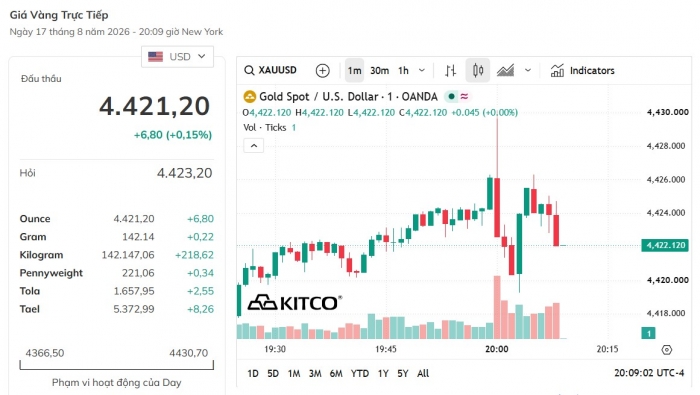Select the area chart style icon

pyautogui.click(x=505, y=71)
